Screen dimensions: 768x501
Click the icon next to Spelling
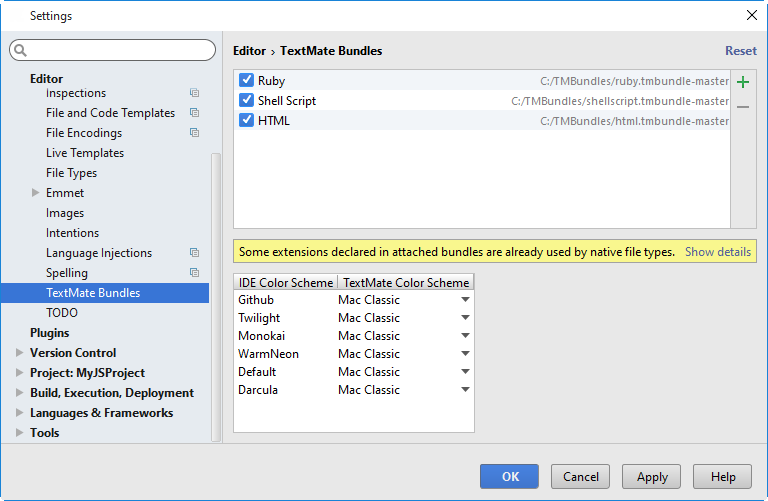(194, 273)
